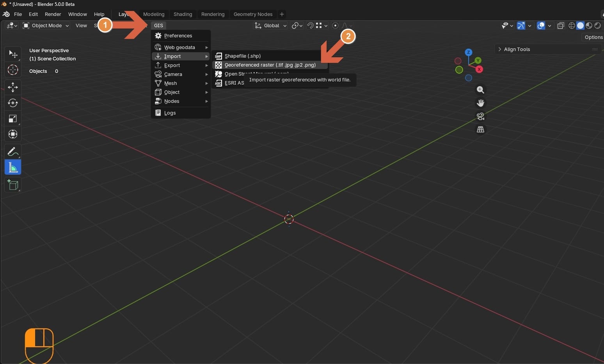Open the Help menu

tap(99, 14)
